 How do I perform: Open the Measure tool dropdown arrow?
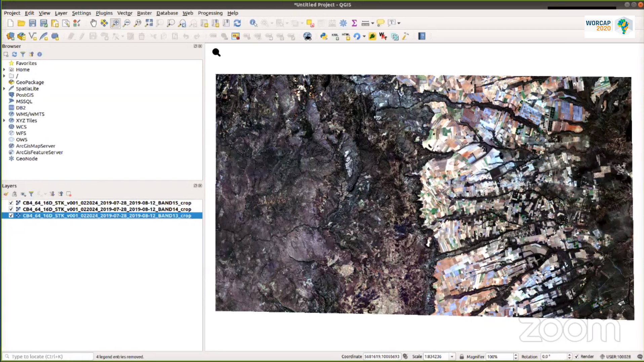(x=372, y=23)
